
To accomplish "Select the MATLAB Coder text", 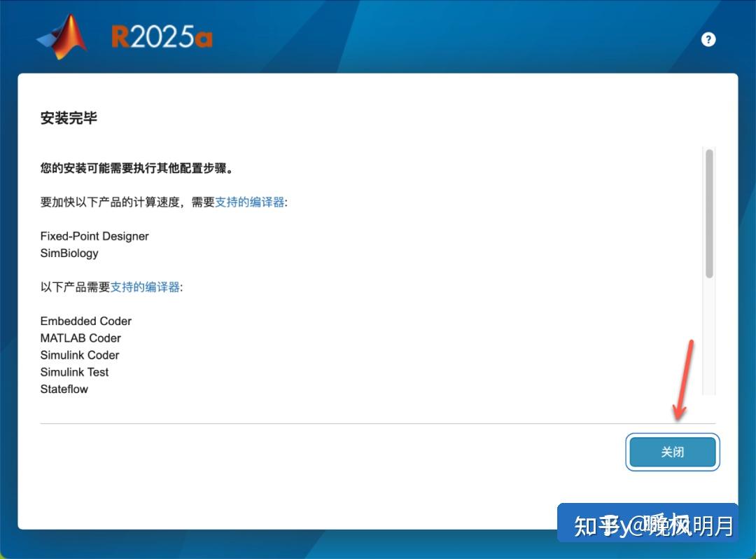I will [x=80, y=338].
